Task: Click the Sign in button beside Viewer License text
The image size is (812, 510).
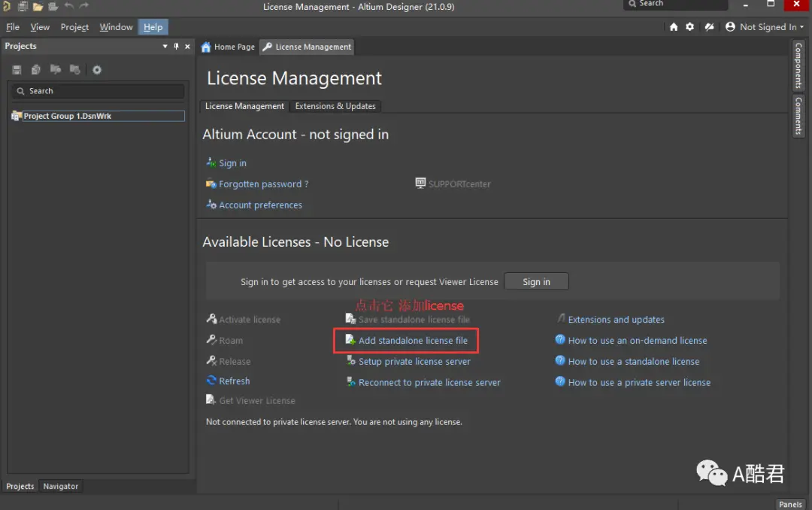Action: 537,281
